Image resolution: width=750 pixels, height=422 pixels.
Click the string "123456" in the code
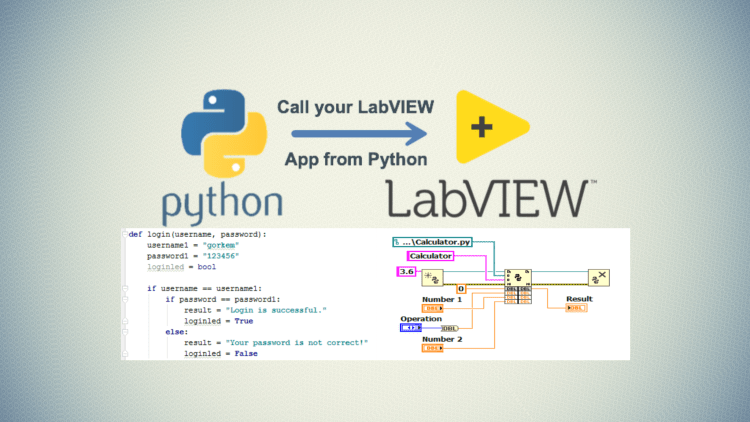221,256
